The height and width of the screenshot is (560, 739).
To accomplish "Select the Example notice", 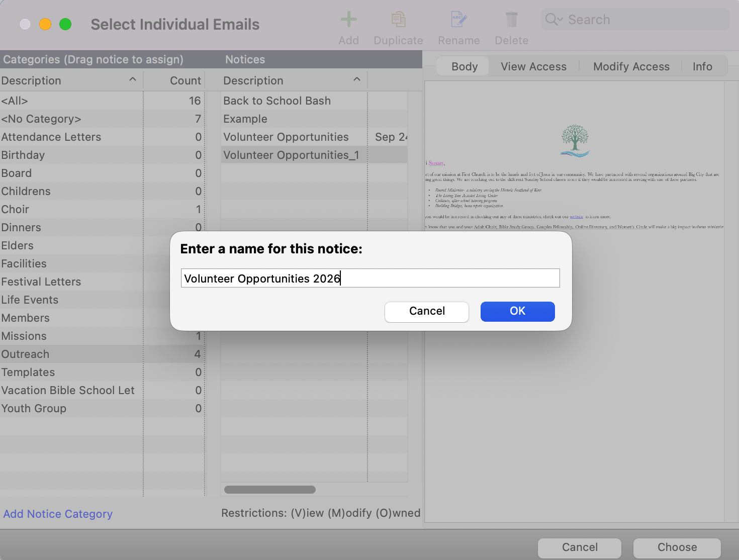I will (314, 119).
